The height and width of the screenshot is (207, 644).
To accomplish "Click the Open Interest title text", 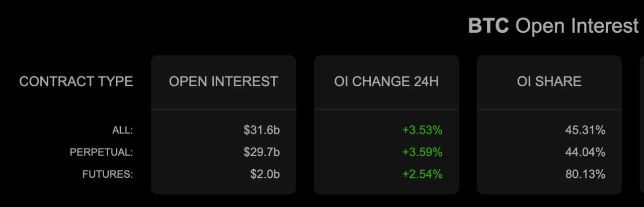I will [x=577, y=26].
